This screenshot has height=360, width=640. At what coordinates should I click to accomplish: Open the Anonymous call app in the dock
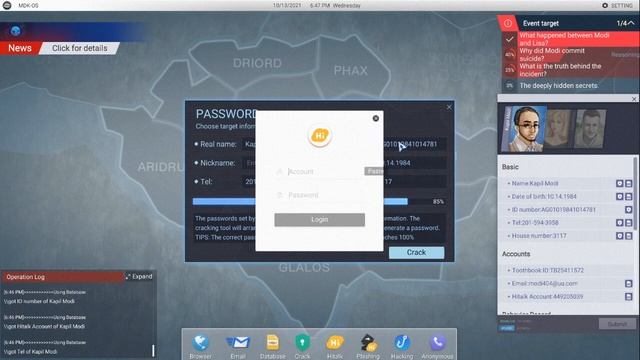pos(437,346)
